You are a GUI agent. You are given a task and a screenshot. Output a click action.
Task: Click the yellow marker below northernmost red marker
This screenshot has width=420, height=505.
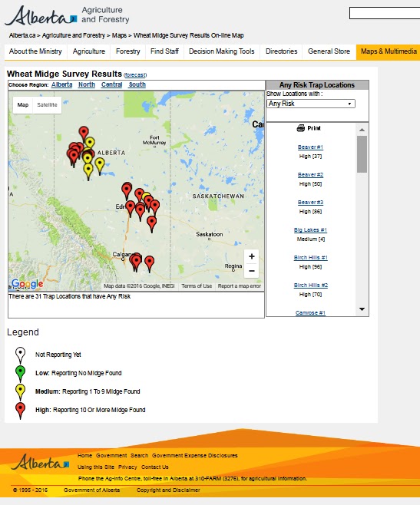click(90, 144)
